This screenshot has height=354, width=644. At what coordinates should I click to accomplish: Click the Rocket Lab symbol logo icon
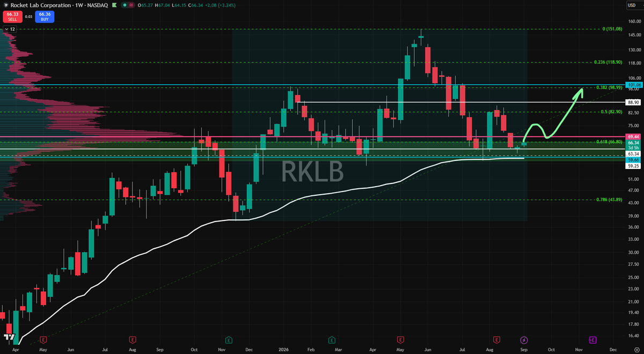pos(5,5)
